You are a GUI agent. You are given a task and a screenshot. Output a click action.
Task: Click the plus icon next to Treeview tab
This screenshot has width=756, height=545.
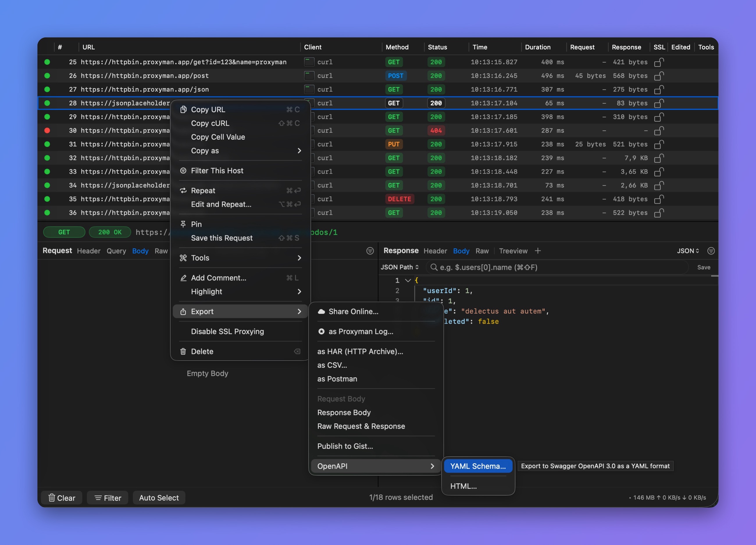(x=538, y=251)
